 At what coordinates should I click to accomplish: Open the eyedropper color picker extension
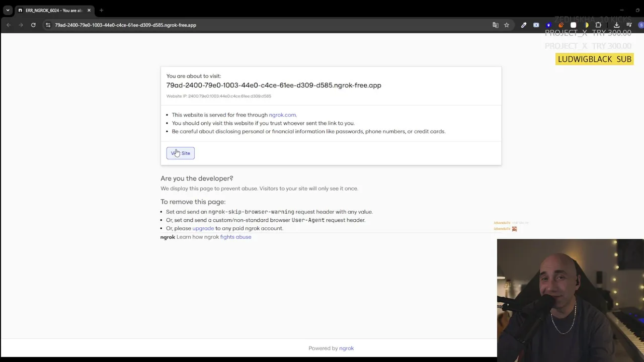click(524, 25)
